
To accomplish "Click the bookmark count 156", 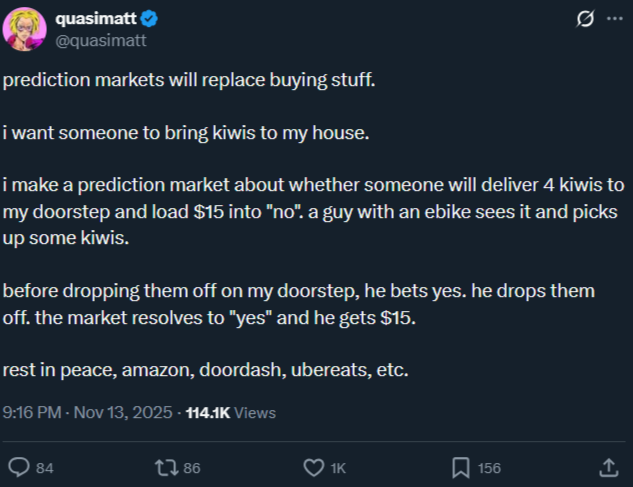I will pyautogui.click(x=490, y=468).
